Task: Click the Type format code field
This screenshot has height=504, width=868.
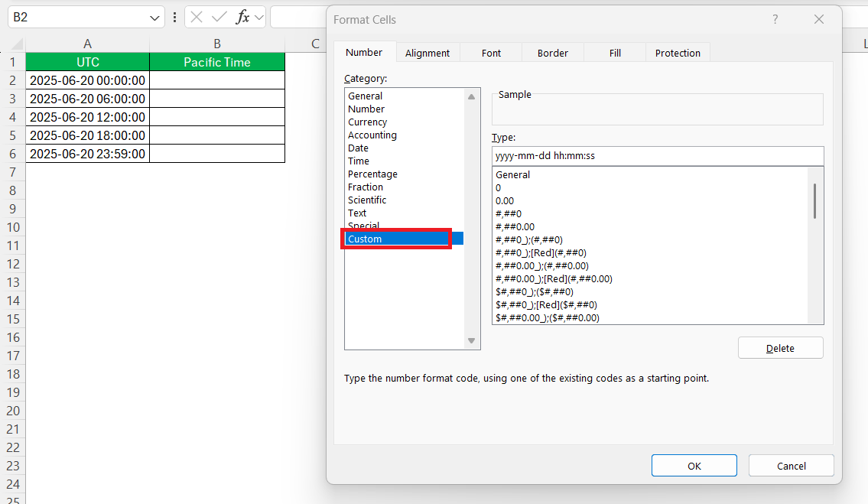Action: point(658,155)
